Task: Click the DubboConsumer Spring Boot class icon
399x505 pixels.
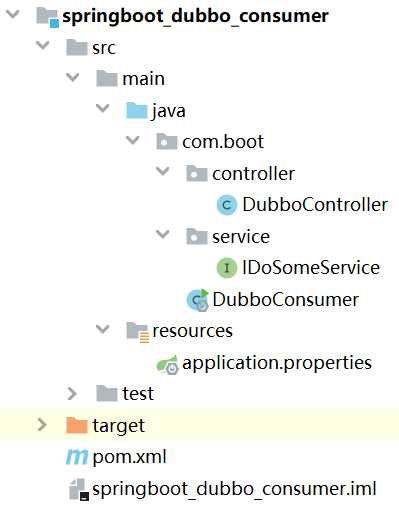Action: (198, 300)
